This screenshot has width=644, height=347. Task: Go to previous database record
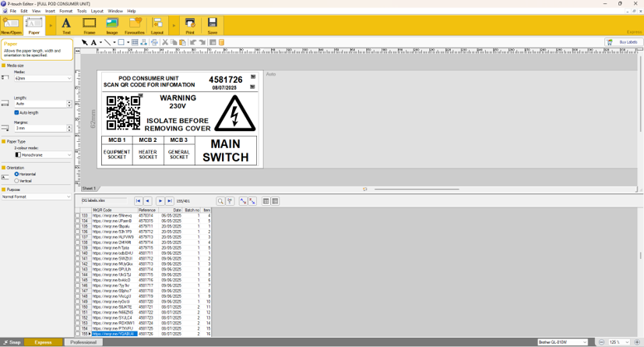pos(147,201)
